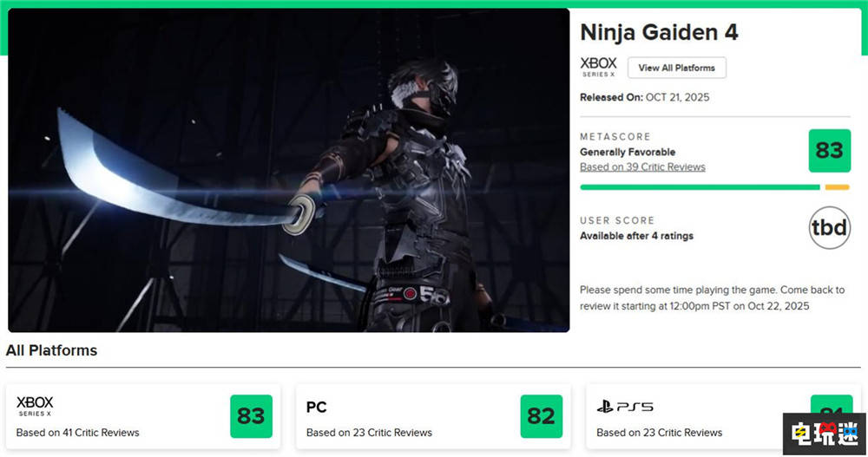
Task: Click the Ninja Gaiden 4 title
Action: (659, 33)
